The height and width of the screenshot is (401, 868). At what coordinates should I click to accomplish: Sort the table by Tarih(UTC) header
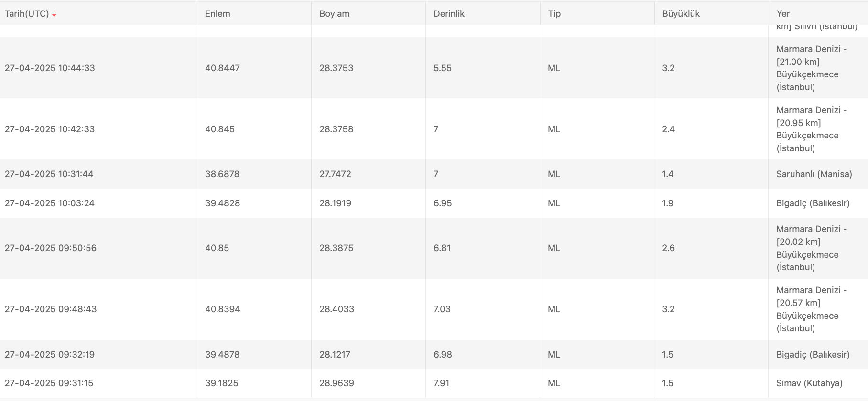tap(27, 14)
